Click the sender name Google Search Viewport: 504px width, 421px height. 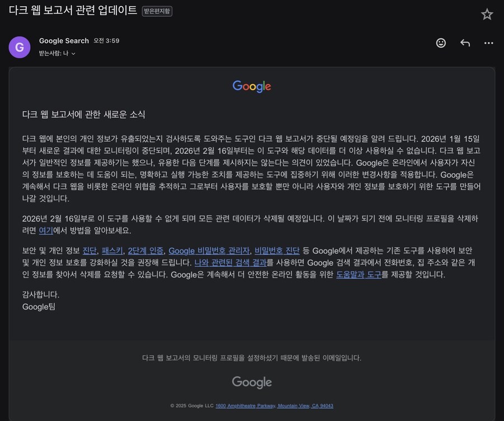[63, 40]
